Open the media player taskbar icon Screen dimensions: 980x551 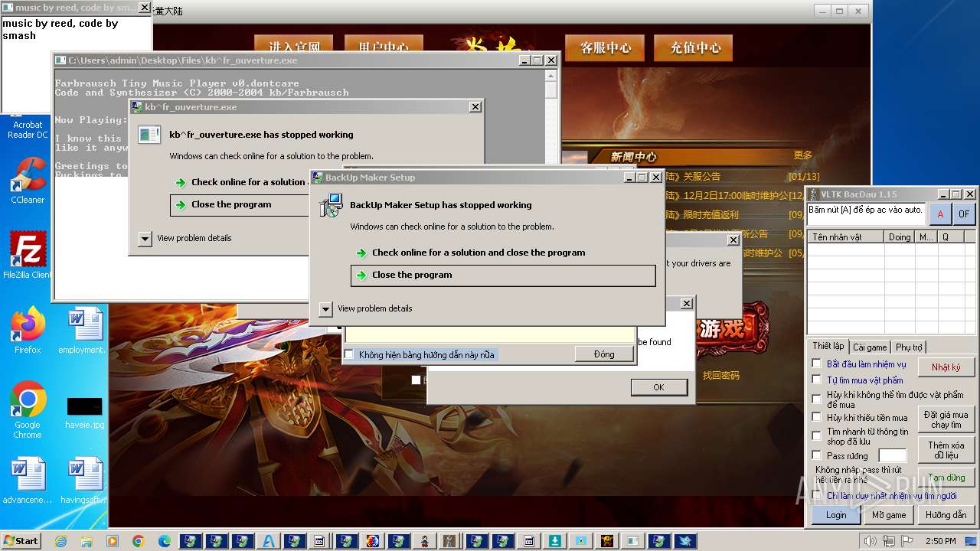[x=113, y=541]
